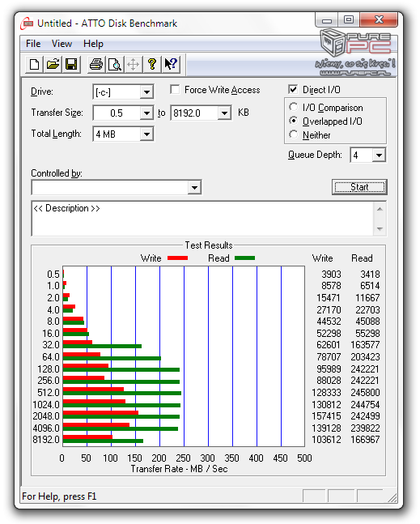
Task: Click the New document toolbar icon
Action: pos(34,64)
